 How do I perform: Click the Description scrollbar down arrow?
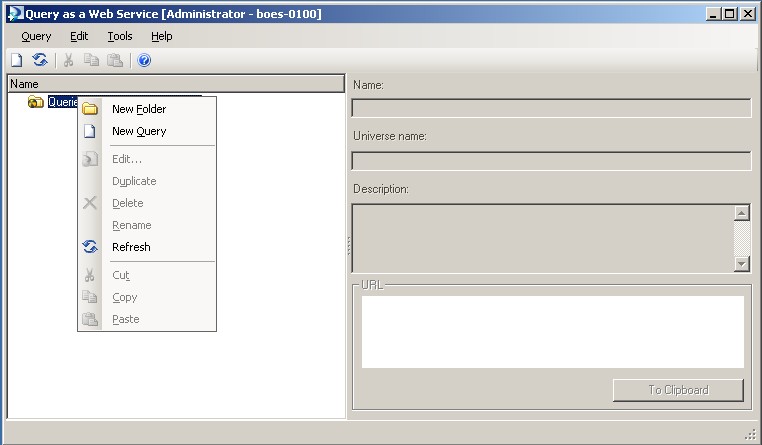click(742, 264)
